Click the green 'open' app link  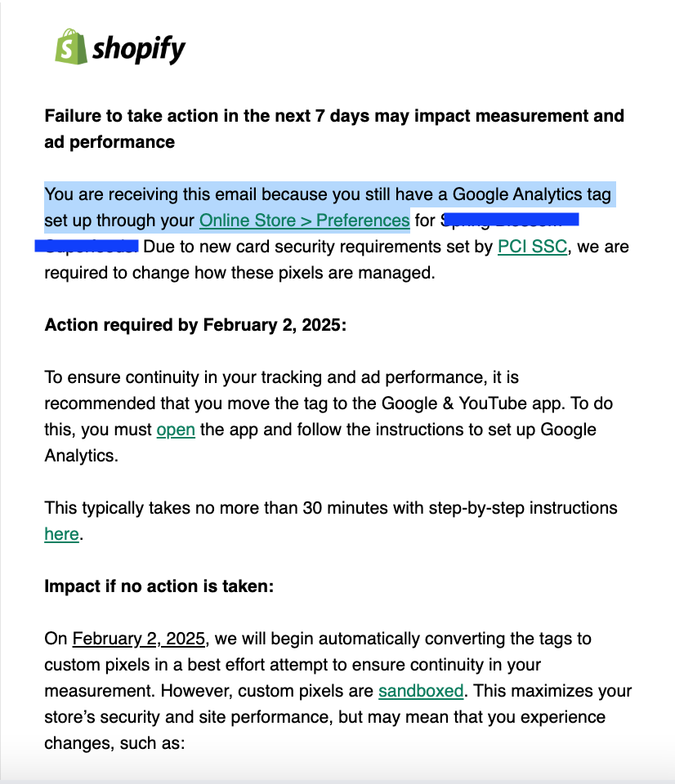point(176,430)
